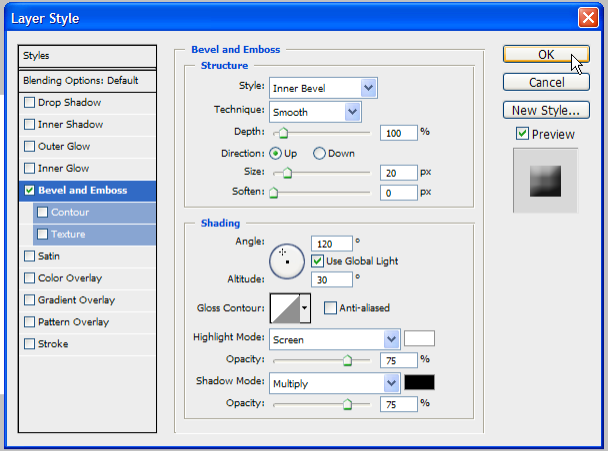Click the light angle dial
This screenshot has width=608, height=451.
287,261
